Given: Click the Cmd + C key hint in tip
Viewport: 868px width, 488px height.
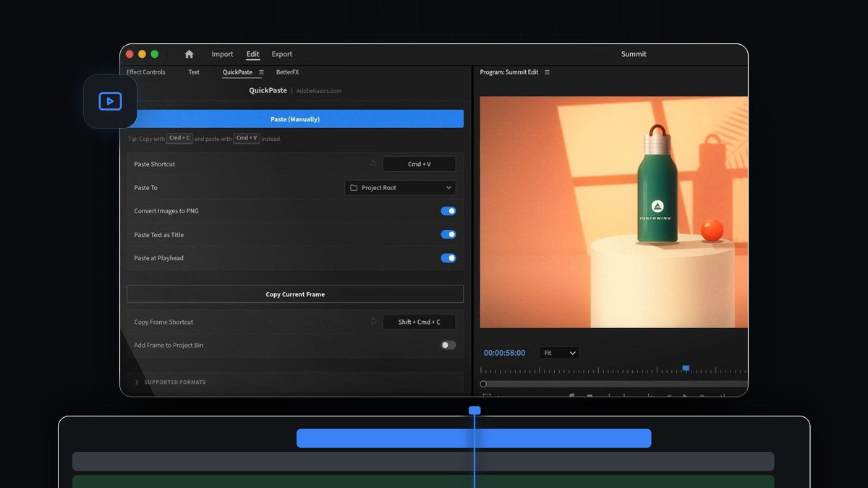Looking at the screenshot, I should (x=179, y=138).
